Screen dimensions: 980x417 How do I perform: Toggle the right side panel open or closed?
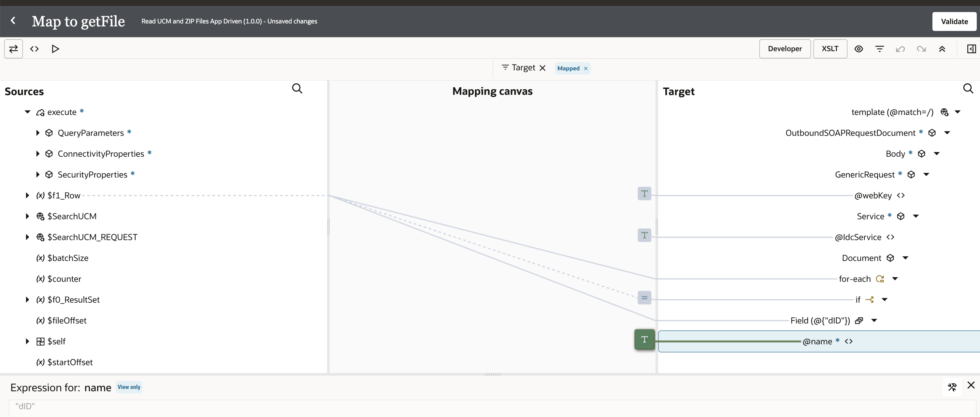(x=971, y=49)
